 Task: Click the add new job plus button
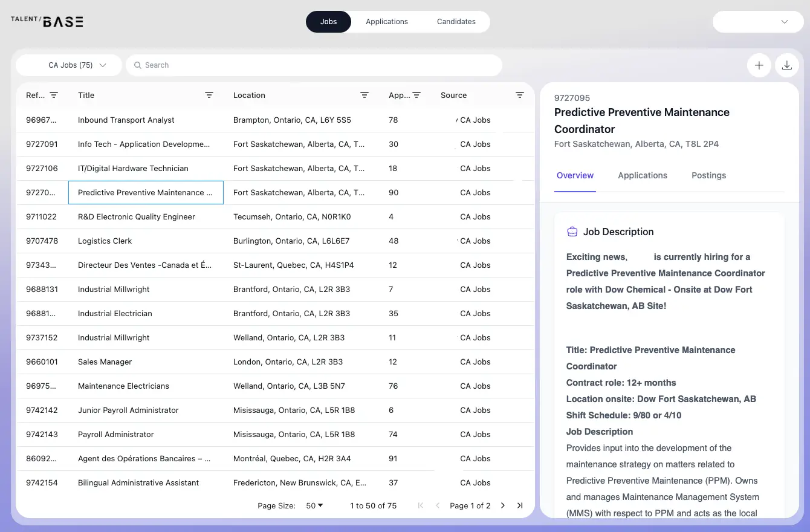[x=759, y=65]
